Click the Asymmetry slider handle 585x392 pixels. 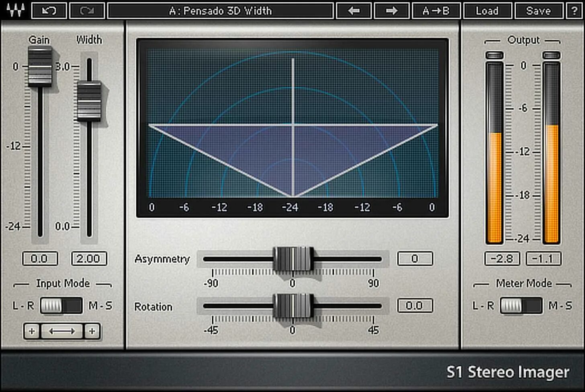point(293,259)
